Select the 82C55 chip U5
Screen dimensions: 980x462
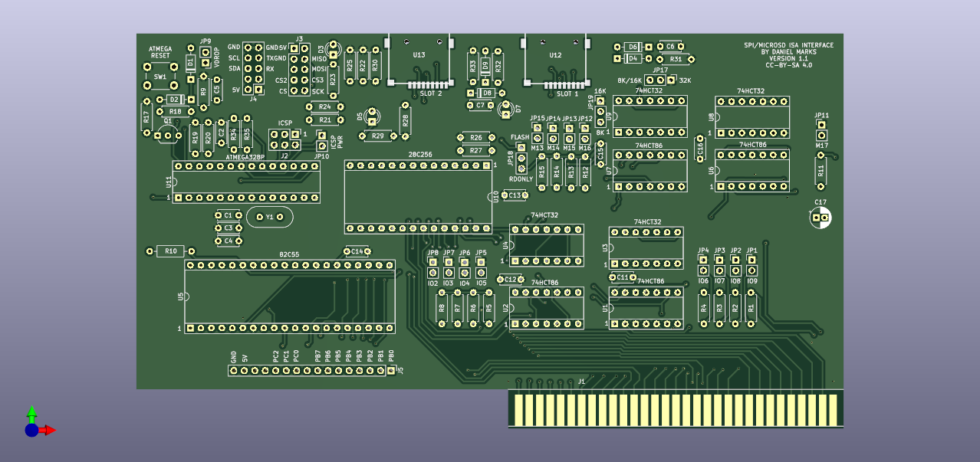coord(289,297)
